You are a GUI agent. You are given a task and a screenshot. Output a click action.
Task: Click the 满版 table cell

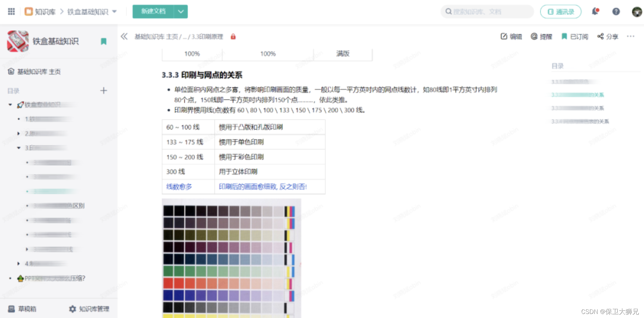point(343,54)
